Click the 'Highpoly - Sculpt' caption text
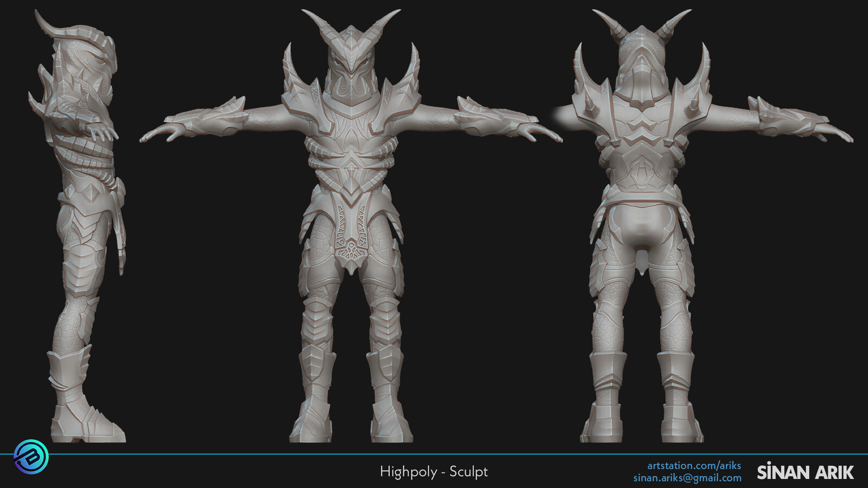This screenshot has width=868, height=488. [x=434, y=471]
